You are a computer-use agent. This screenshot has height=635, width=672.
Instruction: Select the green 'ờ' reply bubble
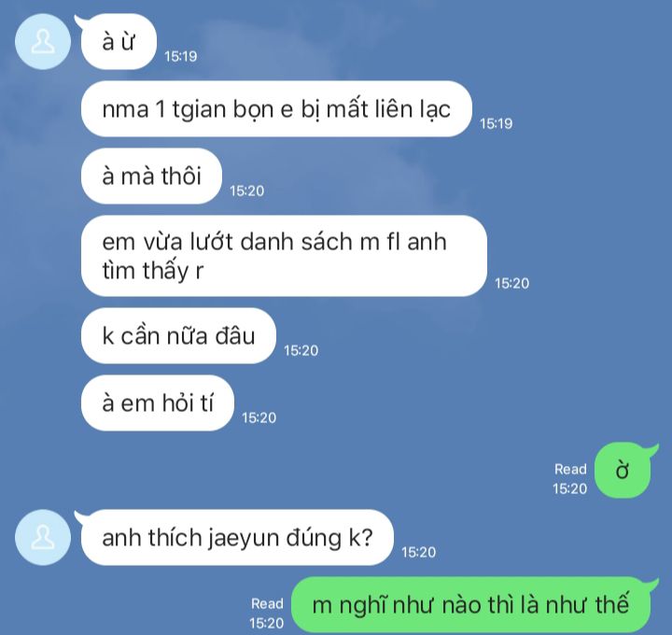point(623,471)
